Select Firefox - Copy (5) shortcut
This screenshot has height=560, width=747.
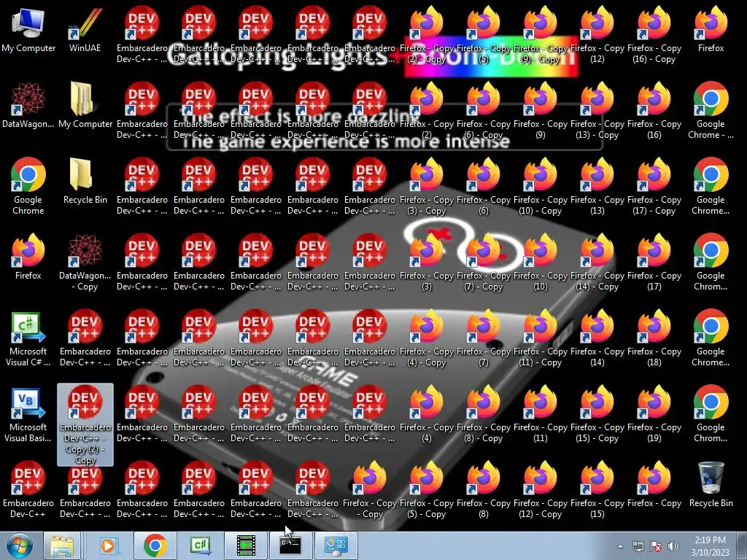[484, 35]
